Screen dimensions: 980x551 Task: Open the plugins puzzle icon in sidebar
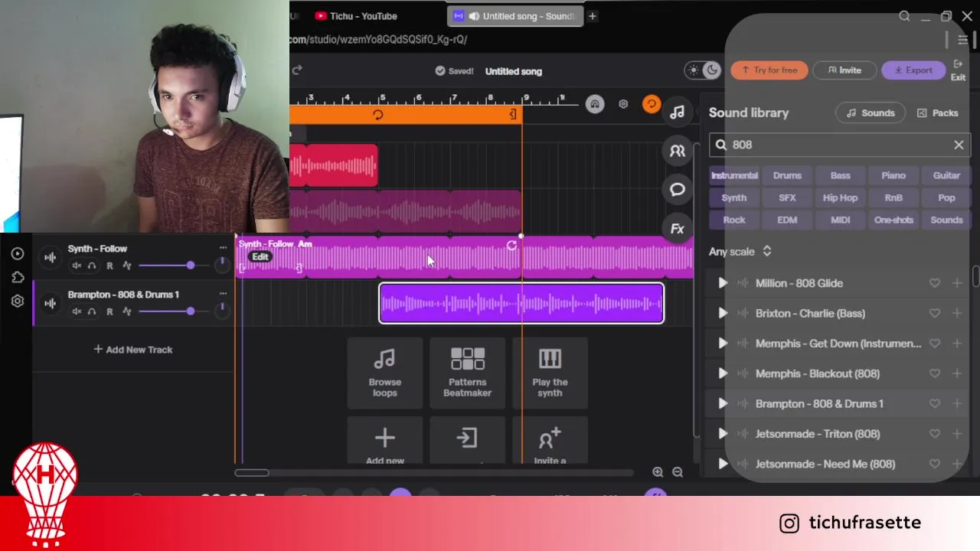point(18,277)
